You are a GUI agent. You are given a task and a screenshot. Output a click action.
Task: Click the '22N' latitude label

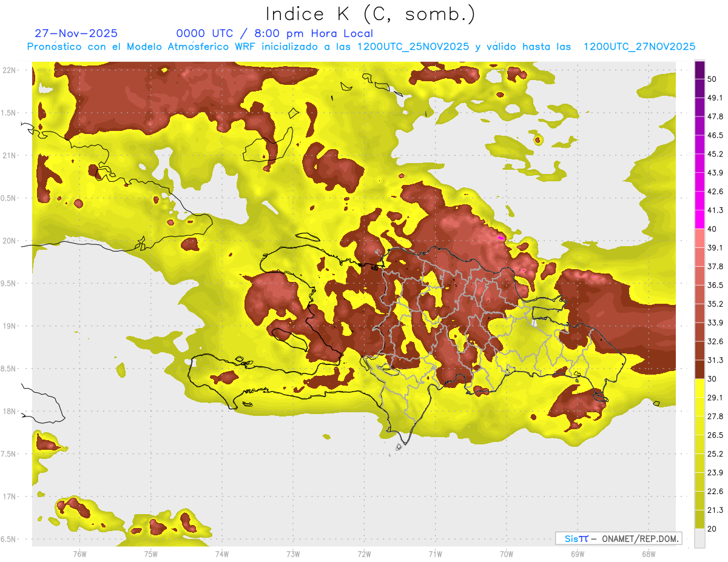point(9,70)
